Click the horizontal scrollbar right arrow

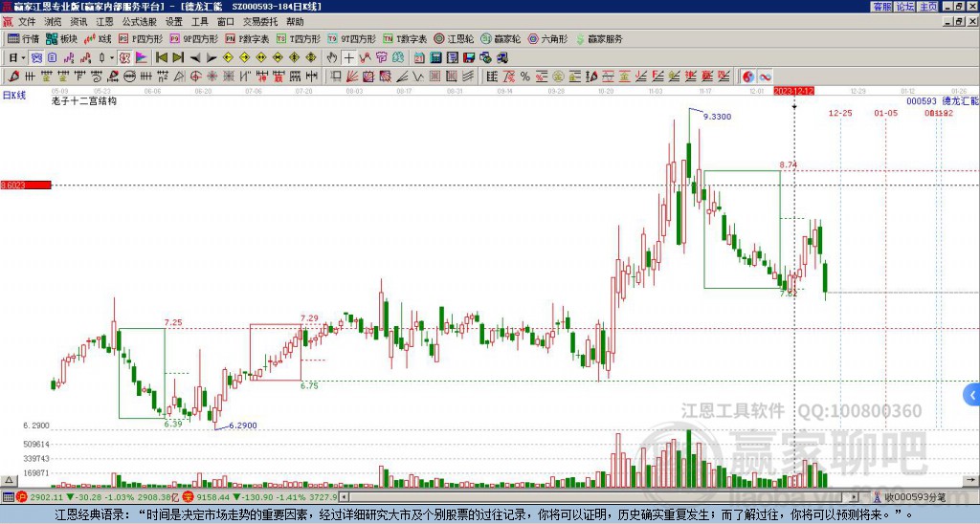(x=855, y=497)
